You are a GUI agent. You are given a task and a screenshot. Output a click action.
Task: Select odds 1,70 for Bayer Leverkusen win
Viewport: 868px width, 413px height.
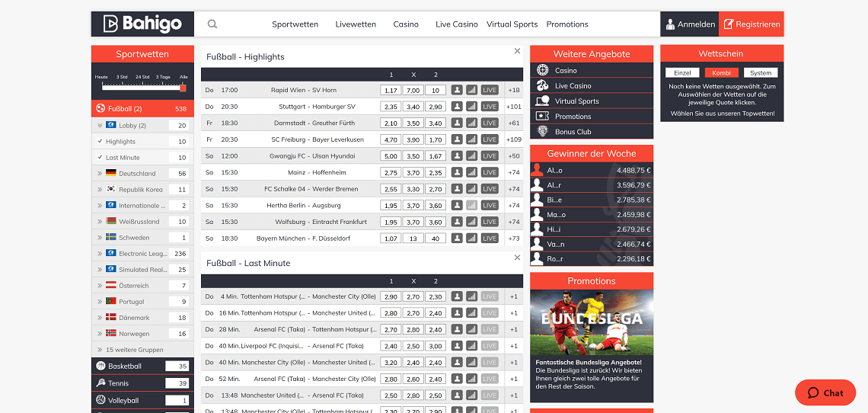pyautogui.click(x=435, y=139)
